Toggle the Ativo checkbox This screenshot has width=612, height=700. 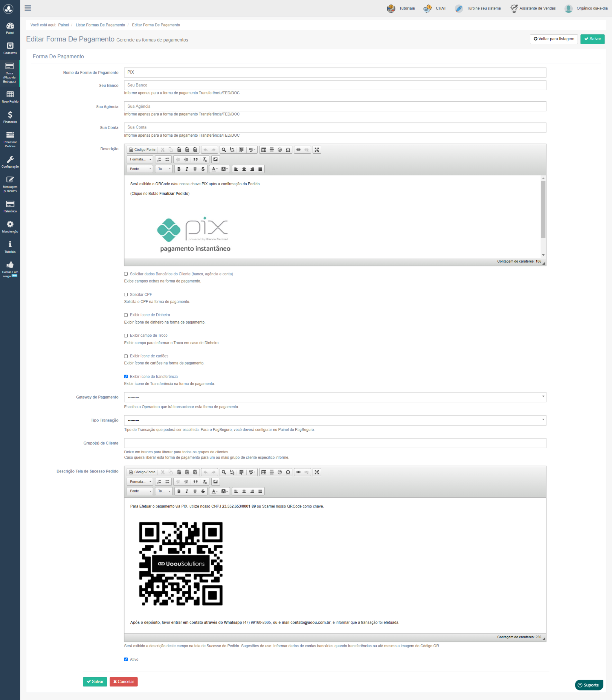pos(126,659)
